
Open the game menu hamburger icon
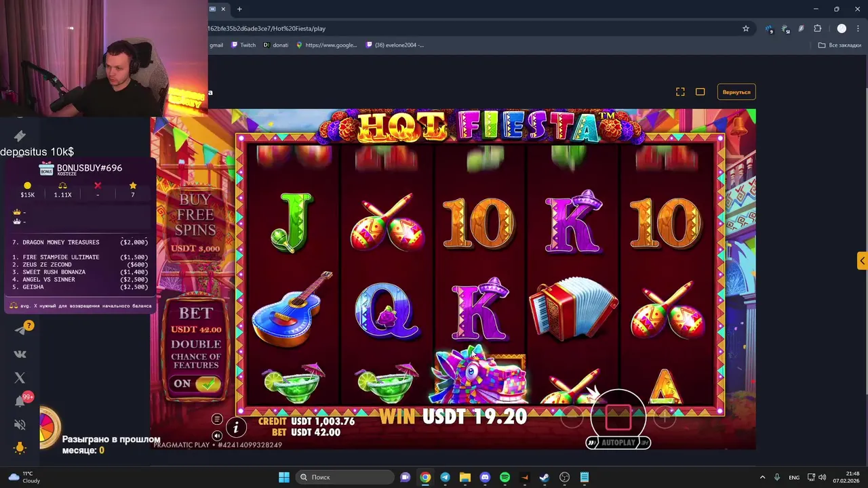[x=217, y=419]
